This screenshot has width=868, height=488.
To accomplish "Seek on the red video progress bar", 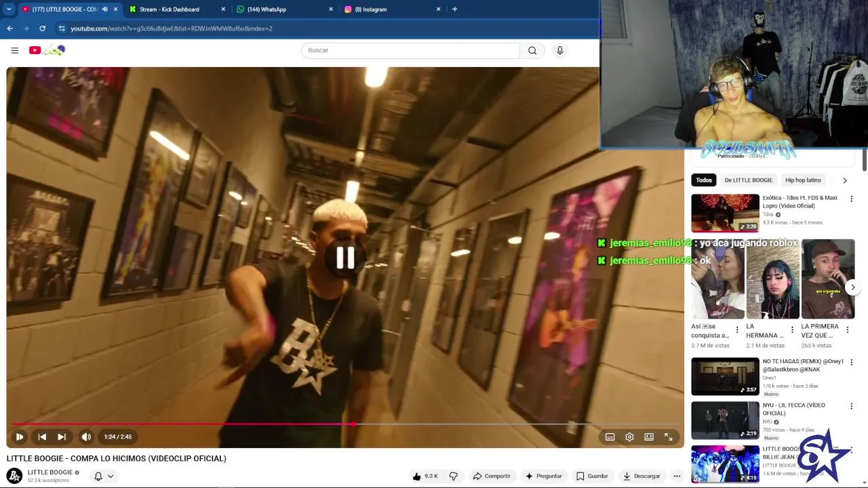I will [x=345, y=424].
